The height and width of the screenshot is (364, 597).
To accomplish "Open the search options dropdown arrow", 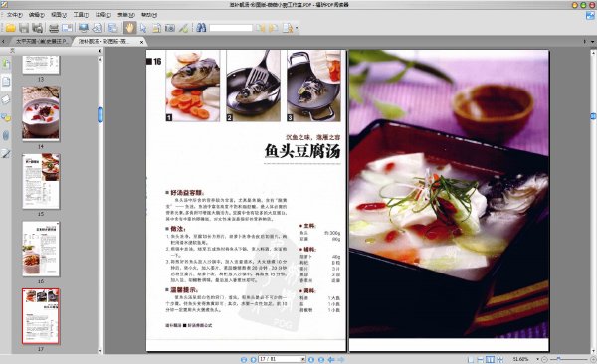I will [297, 28].
